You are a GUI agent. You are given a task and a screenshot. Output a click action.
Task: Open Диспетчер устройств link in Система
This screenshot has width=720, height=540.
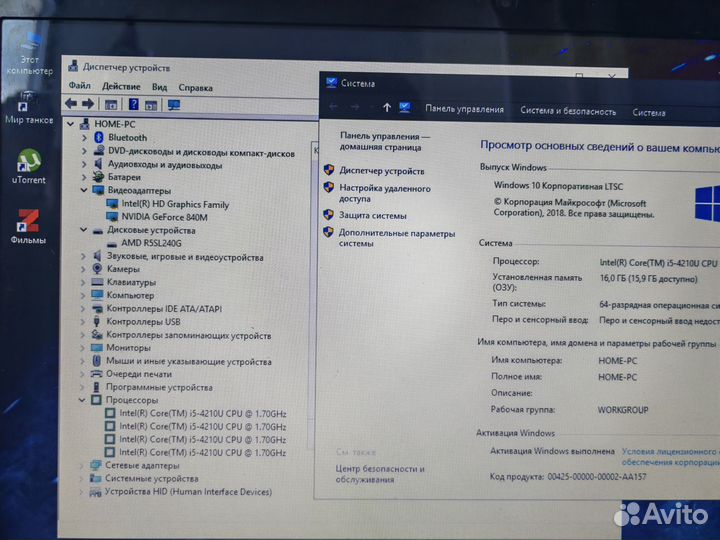(382, 171)
